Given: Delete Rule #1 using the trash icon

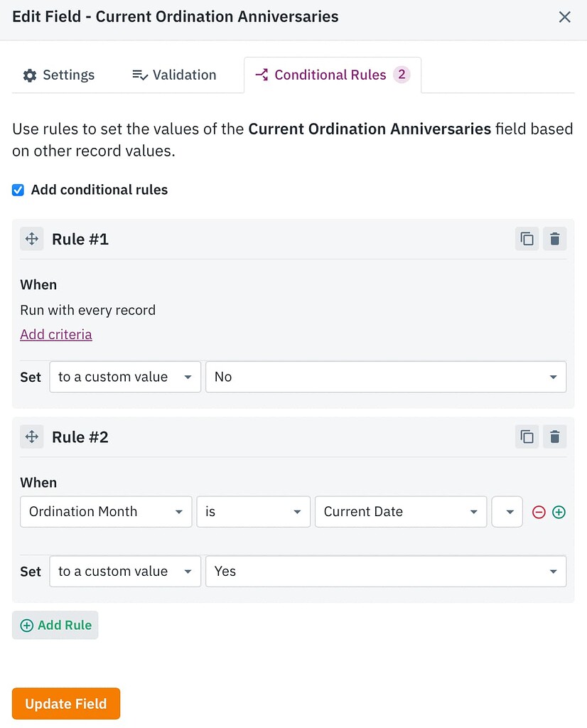Looking at the screenshot, I should coord(555,239).
